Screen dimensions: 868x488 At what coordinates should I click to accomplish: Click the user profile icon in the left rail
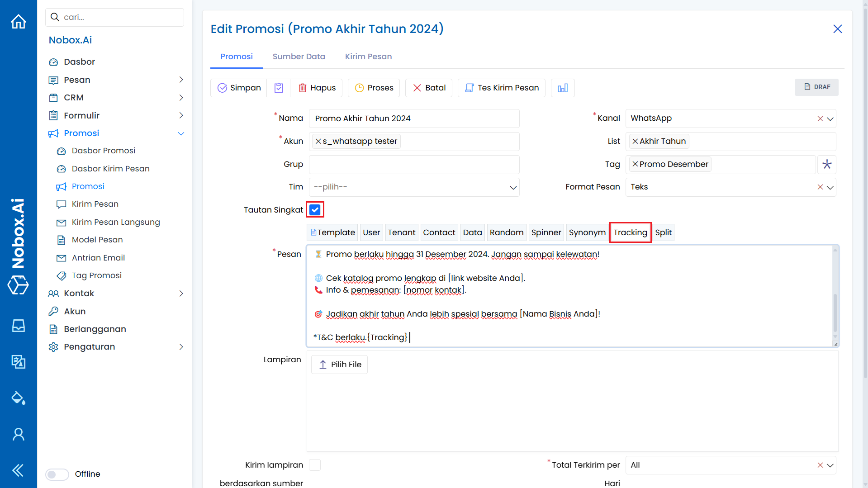coord(19,434)
